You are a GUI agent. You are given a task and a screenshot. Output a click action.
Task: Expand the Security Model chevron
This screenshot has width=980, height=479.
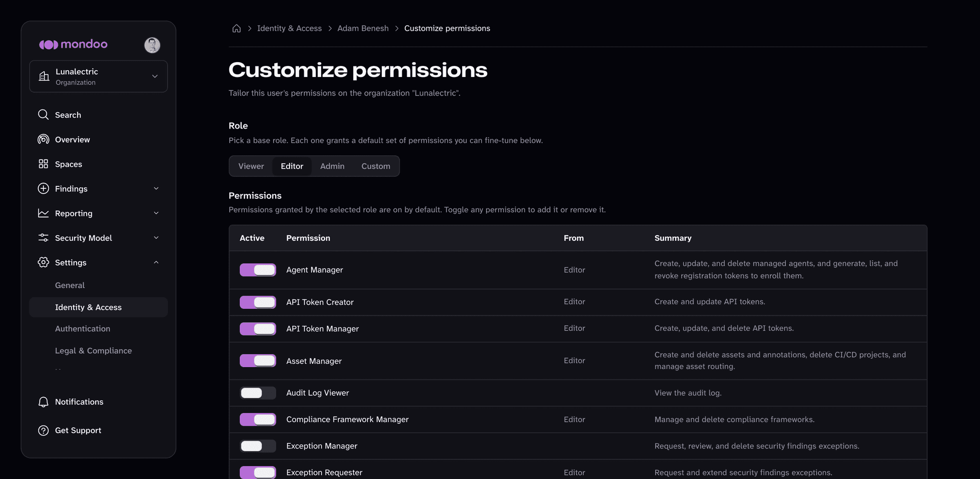pos(156,238)
